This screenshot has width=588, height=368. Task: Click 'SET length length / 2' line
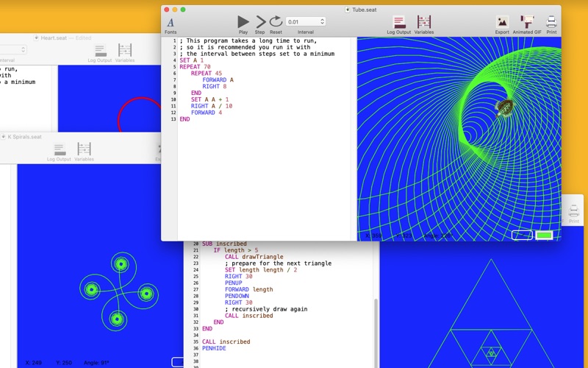tap(261, 270)
